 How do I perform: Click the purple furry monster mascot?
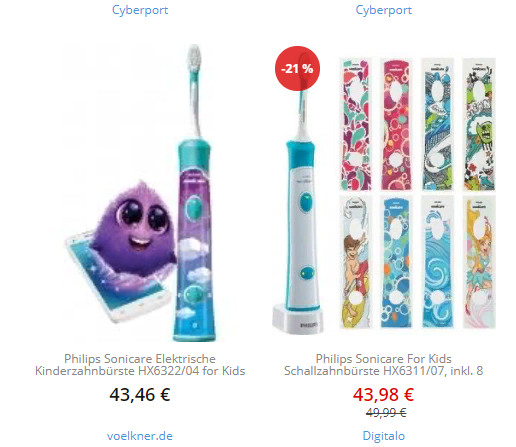(x=135, y=228)
